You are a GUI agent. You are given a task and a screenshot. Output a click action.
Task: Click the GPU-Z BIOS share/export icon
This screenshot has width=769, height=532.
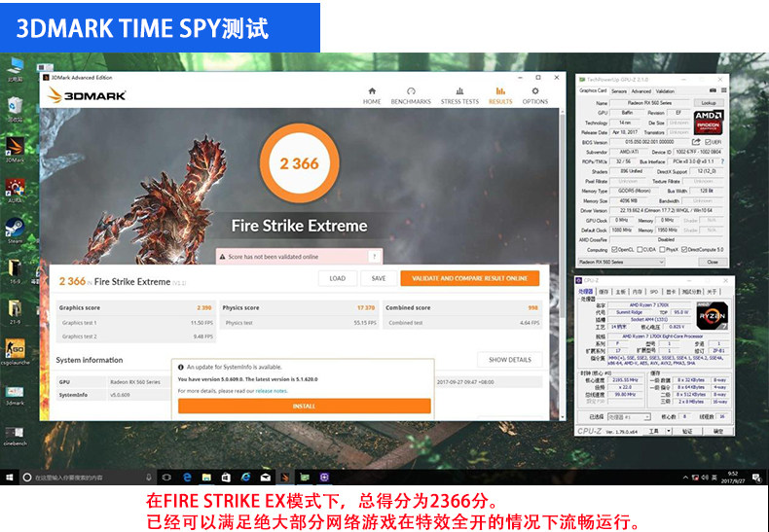[695, 142]
